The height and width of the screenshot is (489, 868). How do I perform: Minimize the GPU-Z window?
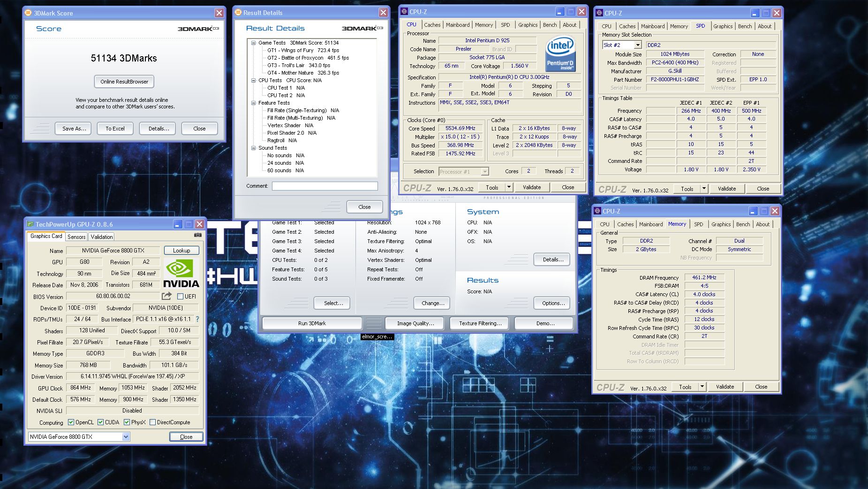click(x=177, y=224)
